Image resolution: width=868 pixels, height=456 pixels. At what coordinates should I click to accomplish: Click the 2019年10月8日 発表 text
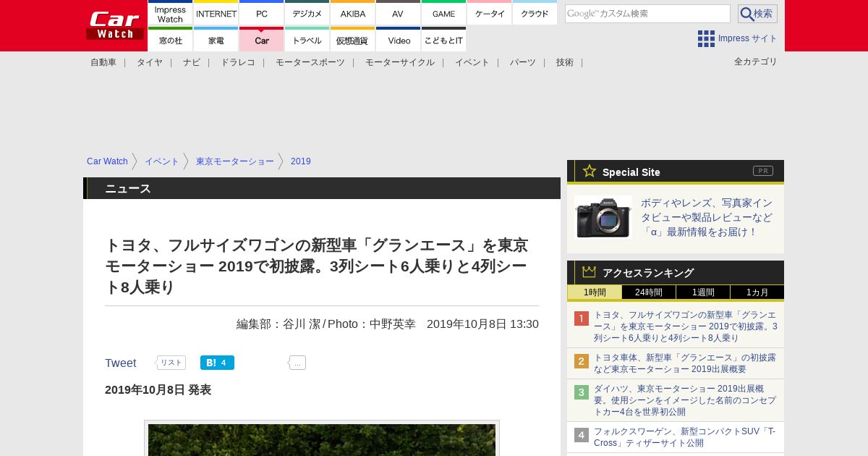click(x=158, y=390)
